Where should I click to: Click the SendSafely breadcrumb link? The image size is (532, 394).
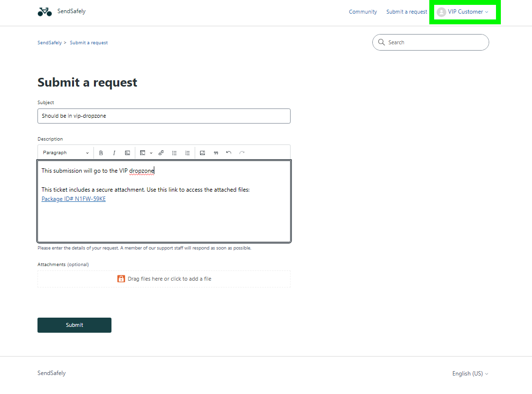pyautogui.click(x=50, y=43)
